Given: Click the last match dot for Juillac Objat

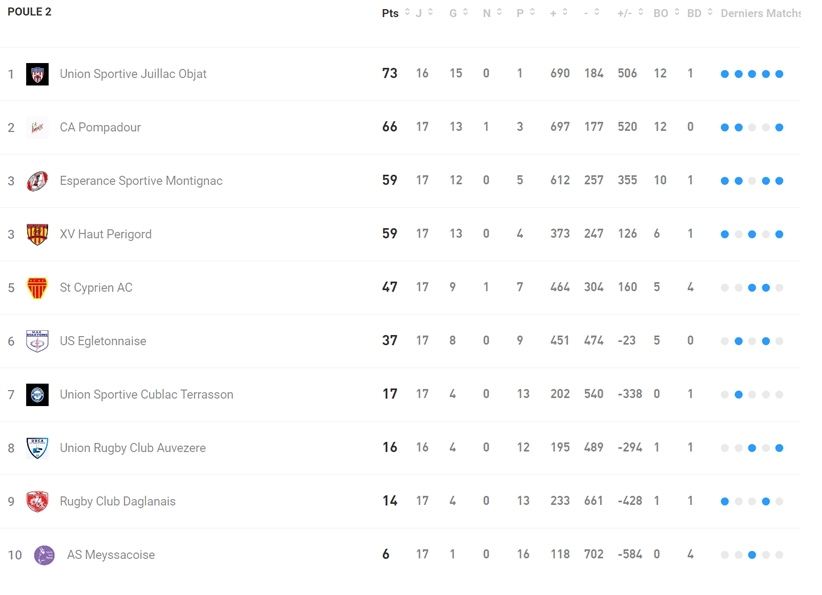Looking at the screenshot, I should click(779, 74).
